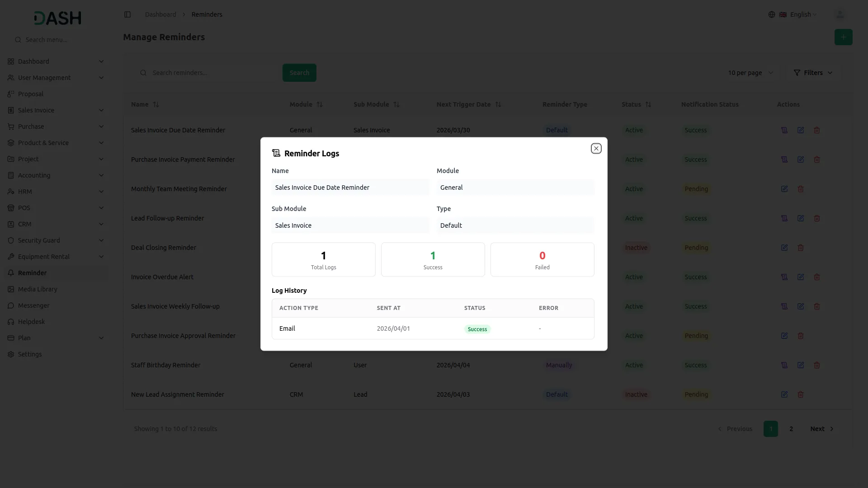Click the Settings gear icon in sidebar
Screen dimensions: 868x488
pyautogui.click(x=11, y=354)
